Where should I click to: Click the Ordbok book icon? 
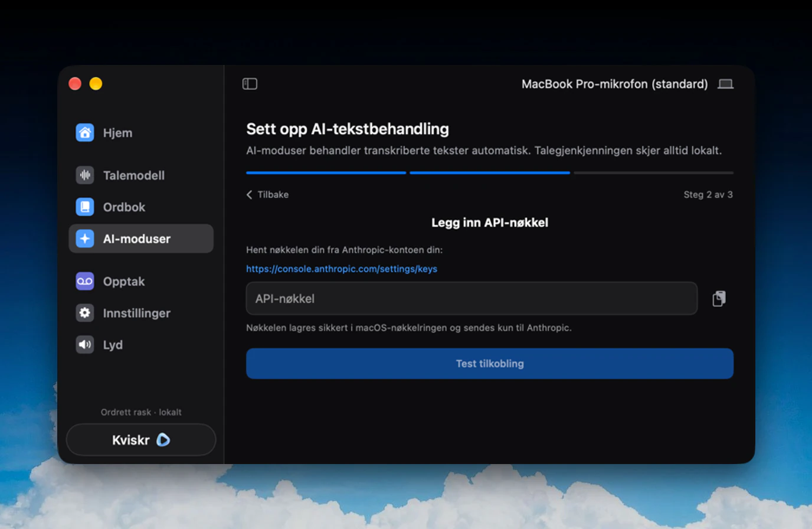coord(85,207)
